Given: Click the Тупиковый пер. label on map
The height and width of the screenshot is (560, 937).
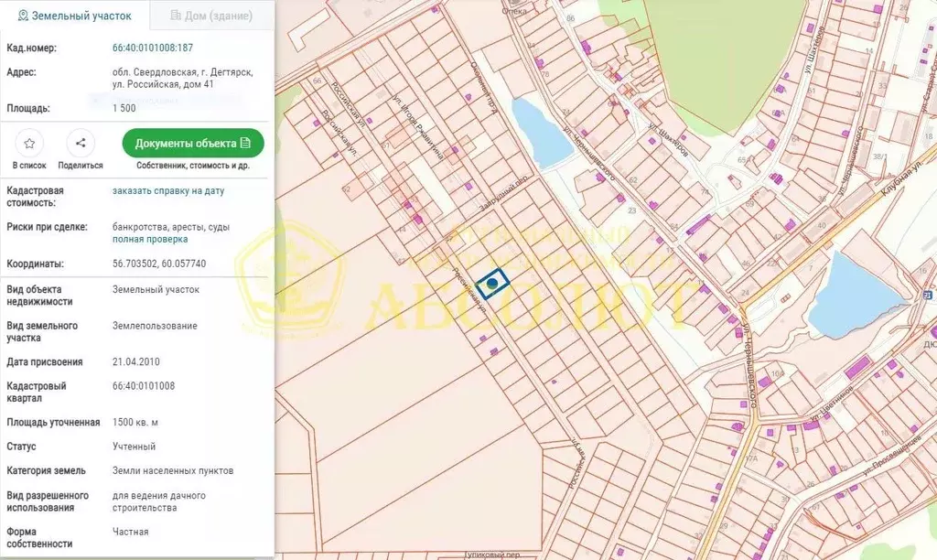Looking at the screenshot, I should (x=493, y=555).
